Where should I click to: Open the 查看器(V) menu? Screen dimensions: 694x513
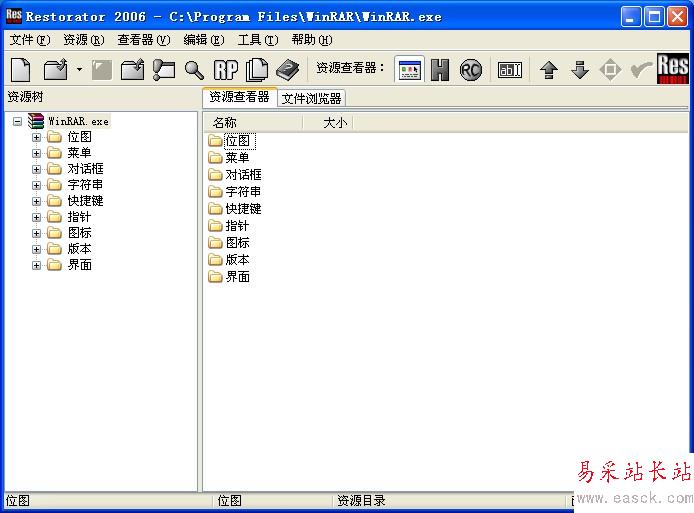143,40
